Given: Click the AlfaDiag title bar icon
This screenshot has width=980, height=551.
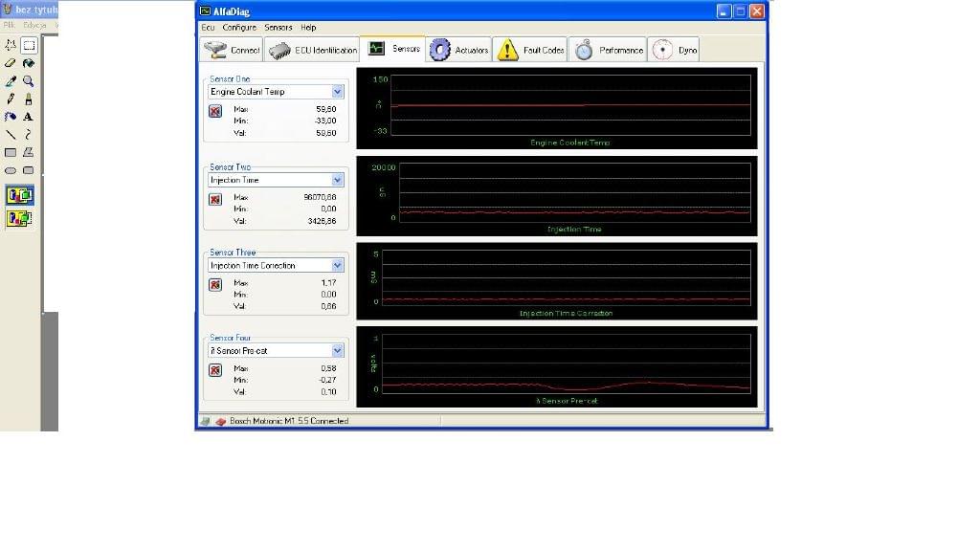Looking at the screenshot, I should click(205, 11).
